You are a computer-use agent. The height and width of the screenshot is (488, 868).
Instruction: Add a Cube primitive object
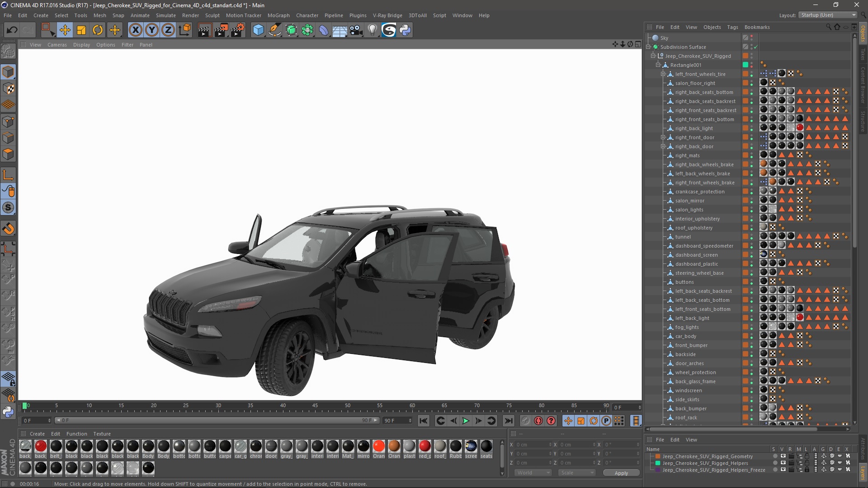coord(258,30)
